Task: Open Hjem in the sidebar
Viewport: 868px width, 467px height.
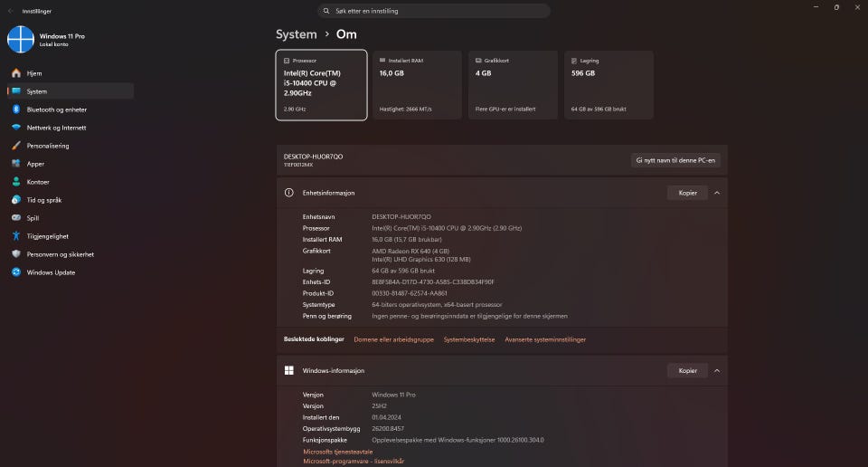Action: pyautogui.click(x=71, y=73)
